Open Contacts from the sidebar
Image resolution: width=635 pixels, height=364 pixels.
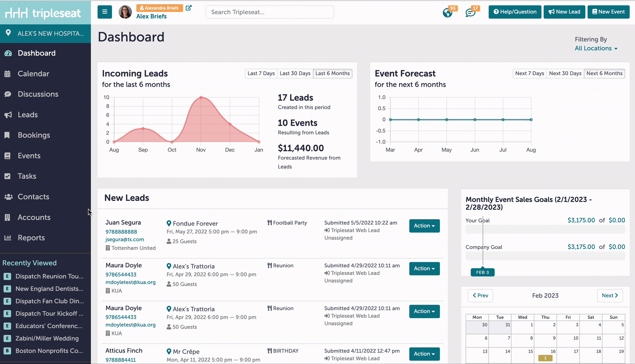(33, 197)
